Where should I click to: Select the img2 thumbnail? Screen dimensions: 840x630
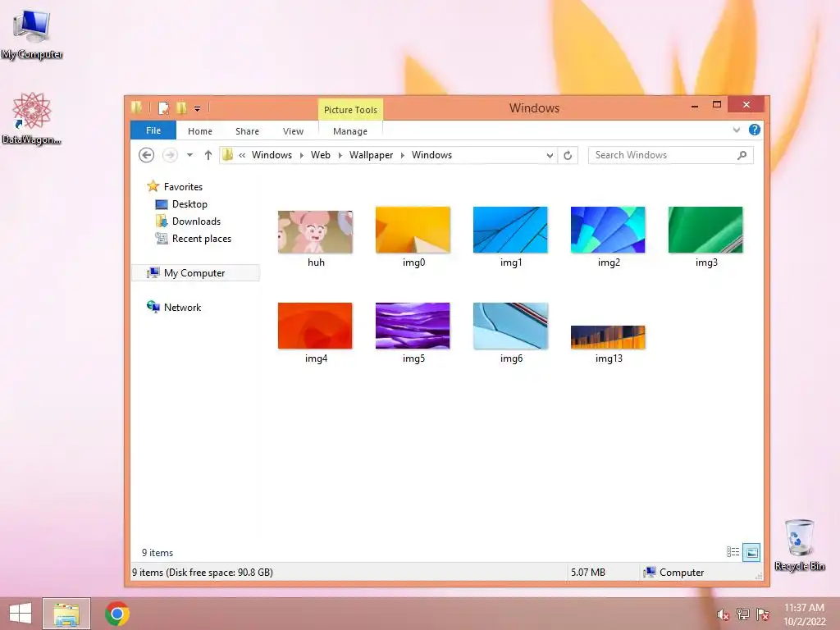pos(608,230)
